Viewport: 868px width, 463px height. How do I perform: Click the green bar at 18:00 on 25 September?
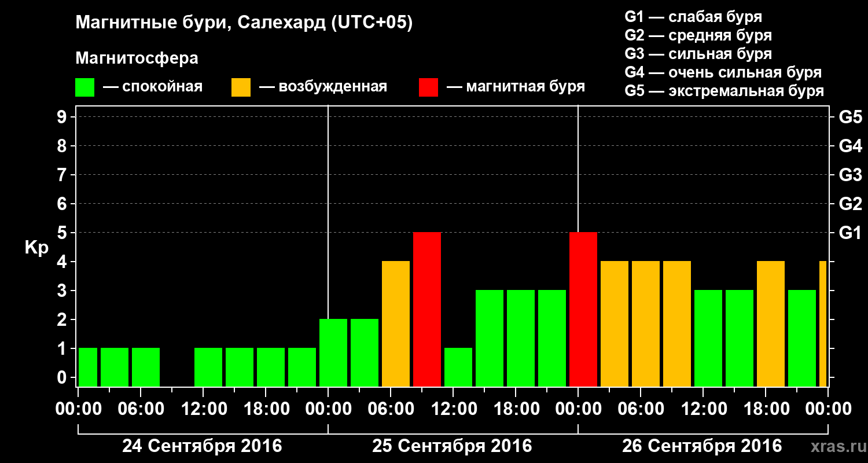(521, 338)
